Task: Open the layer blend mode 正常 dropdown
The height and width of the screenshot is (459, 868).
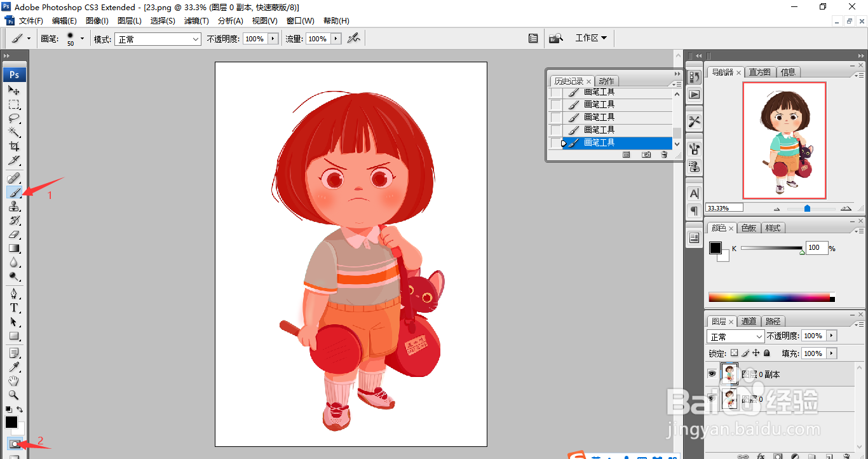Action: pyautogui.click(x=736, y=336)
